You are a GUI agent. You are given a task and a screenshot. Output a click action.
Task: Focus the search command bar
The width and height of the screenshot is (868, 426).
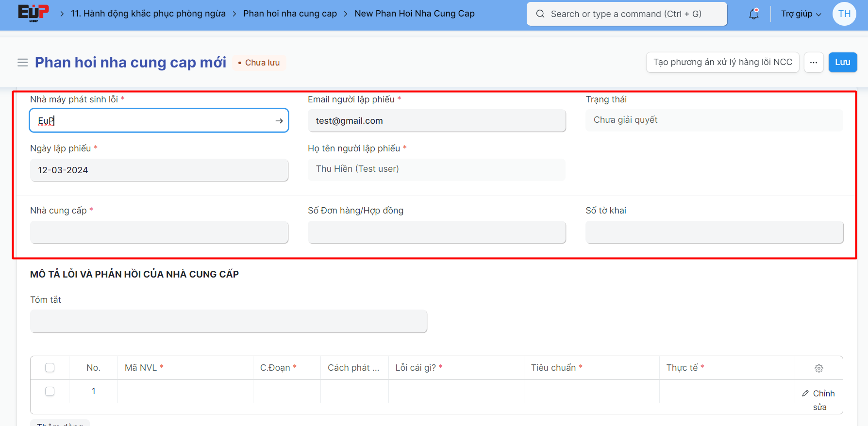[627, 14]
